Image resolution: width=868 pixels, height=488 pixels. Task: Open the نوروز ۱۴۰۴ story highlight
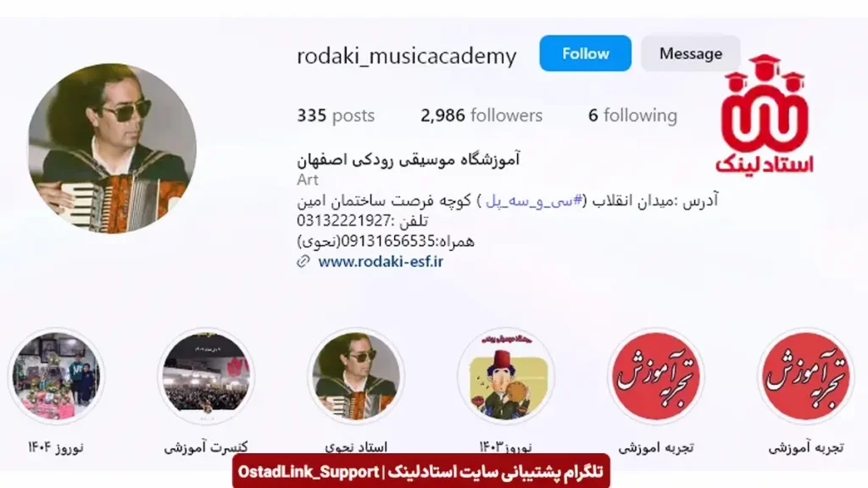point(55,376)
